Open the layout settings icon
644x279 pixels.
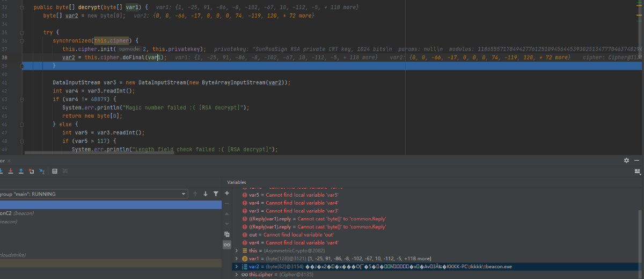tap(637, 171)
